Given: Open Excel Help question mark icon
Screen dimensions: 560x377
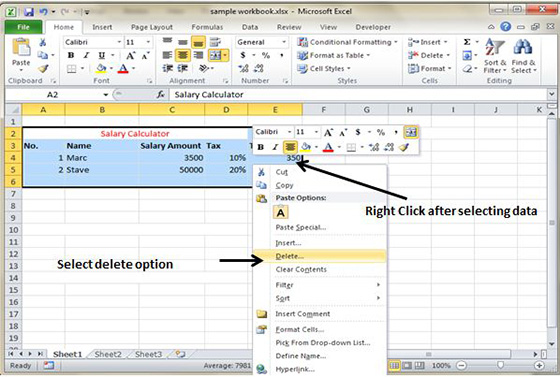Looking at the screenshot, I should coord(505,26).
